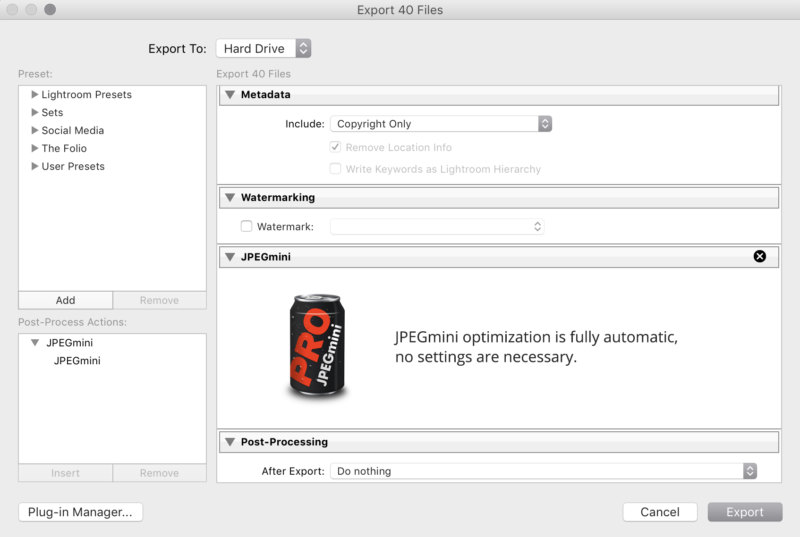Click the Insert post-process action button
The width and height of the screenshot is (800, 537).
click(65, 473)
